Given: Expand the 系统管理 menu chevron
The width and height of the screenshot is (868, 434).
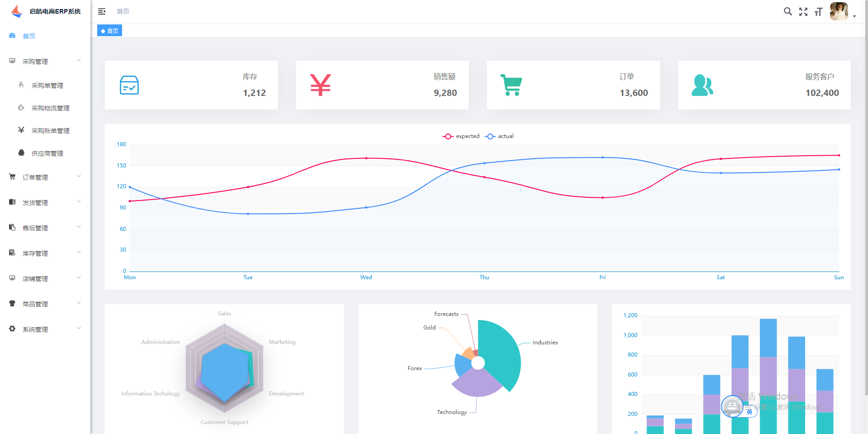Looking at the screenshot, I should pos(79,328).
